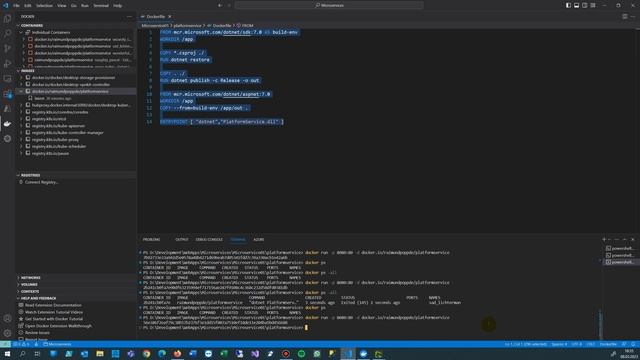Toggle panel layout icon in title bar
This screenshot has height=360, width=640.
(576, 5)
